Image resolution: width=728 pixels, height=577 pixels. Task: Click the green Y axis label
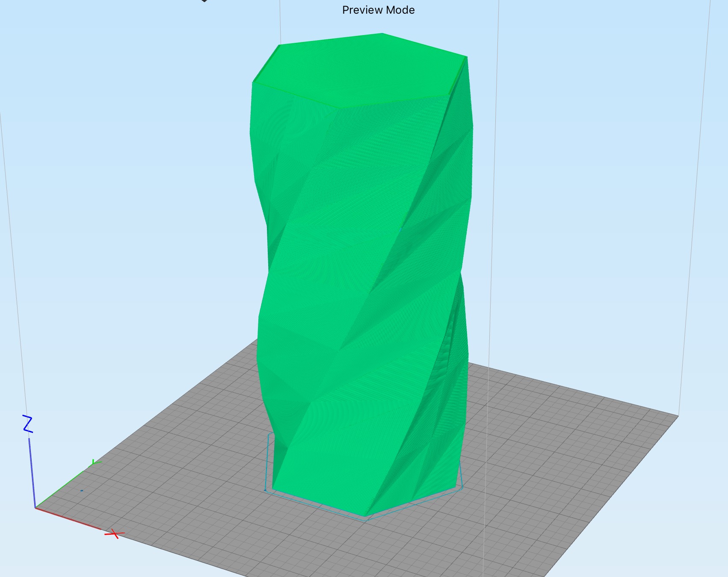click(95, 463)
